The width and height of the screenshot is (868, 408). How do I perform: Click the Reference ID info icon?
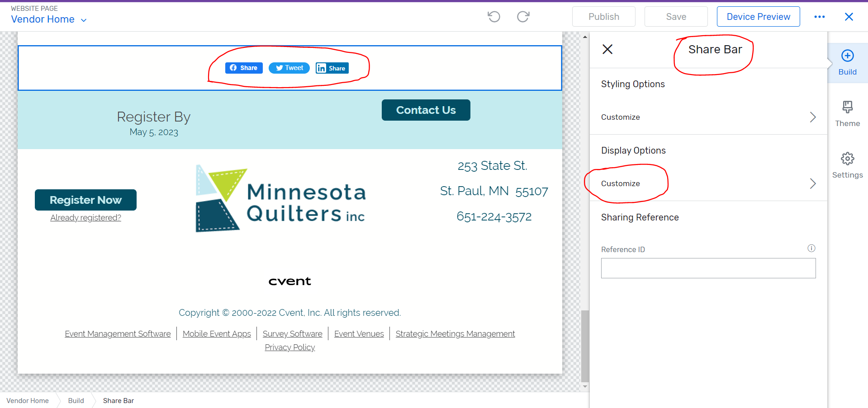[811, 248]
